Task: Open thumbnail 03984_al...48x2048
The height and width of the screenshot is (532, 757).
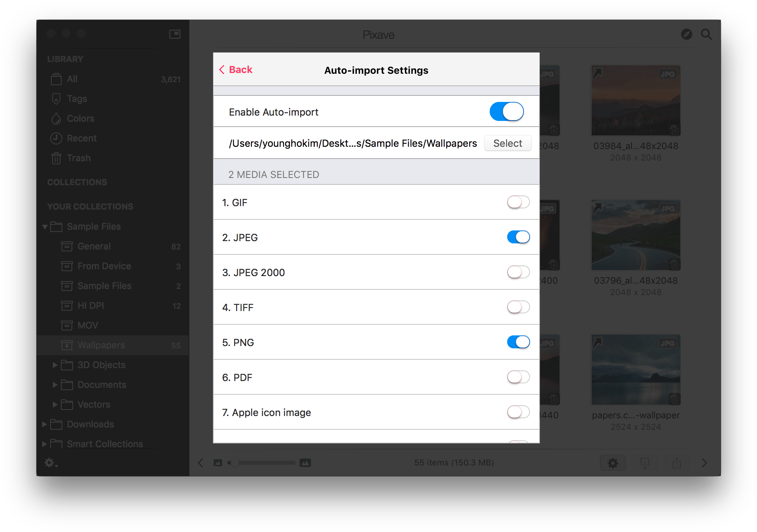Action: point(636,100)
